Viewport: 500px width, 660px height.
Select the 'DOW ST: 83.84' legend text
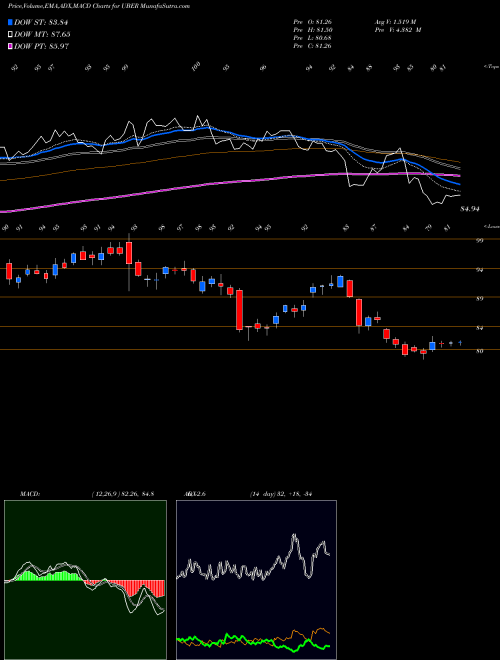pyautogui.click(x=41, y=23)
